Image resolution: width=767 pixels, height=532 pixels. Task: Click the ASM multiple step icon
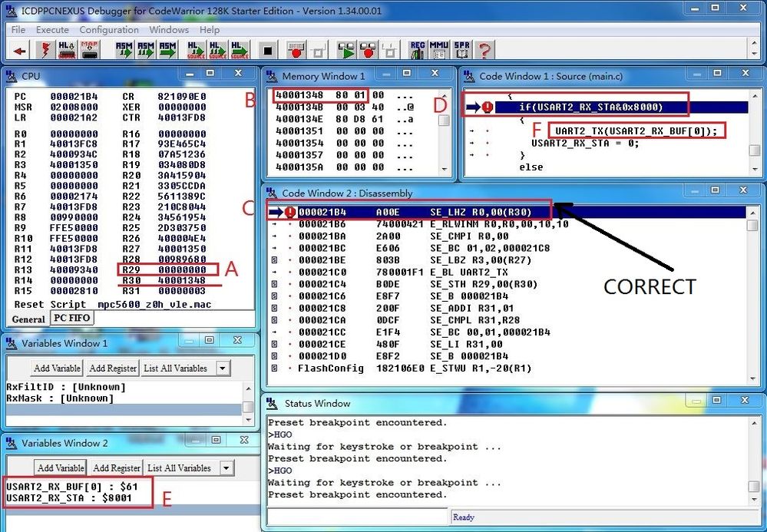145,51
